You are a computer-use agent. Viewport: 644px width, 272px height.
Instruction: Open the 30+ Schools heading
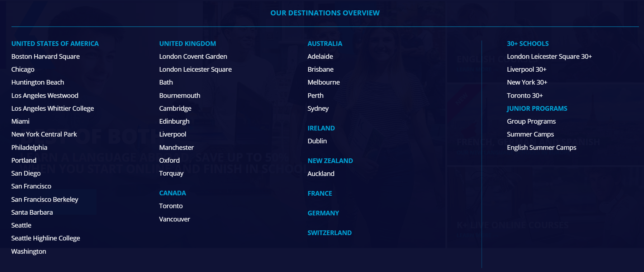[x=528, y=43]
